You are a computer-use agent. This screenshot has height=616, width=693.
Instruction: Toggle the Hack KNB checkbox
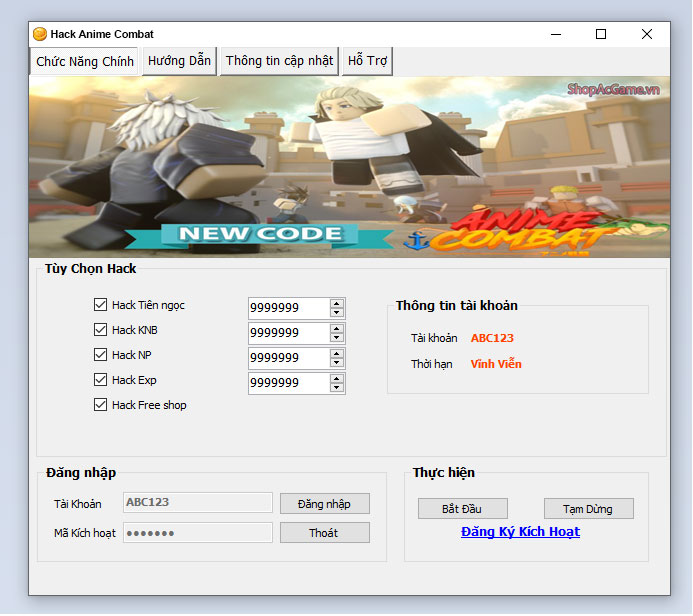pyautogui.click(x=100, y=330)
